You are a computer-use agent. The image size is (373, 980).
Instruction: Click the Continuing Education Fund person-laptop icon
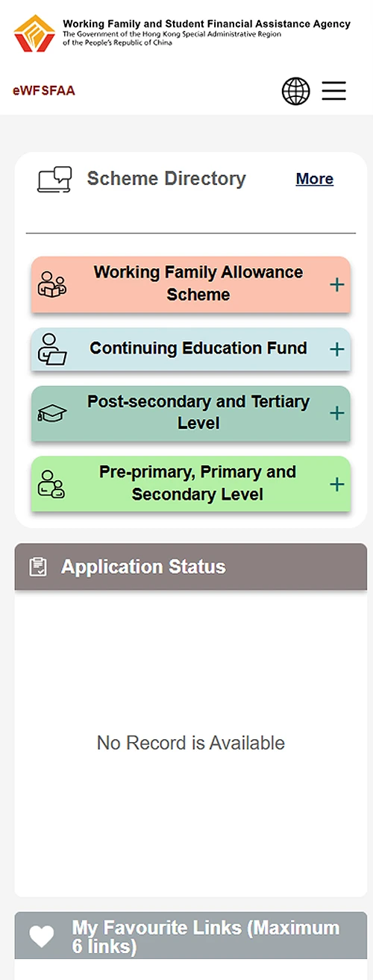(52, 349)
